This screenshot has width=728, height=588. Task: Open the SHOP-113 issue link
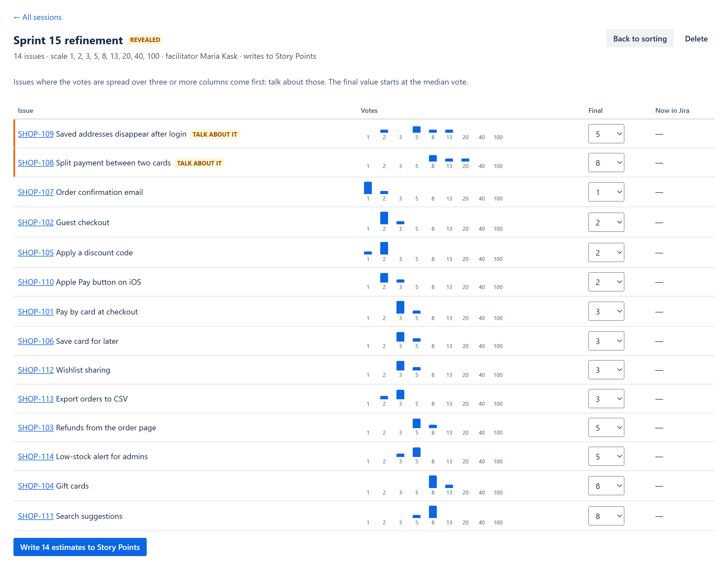36,399
